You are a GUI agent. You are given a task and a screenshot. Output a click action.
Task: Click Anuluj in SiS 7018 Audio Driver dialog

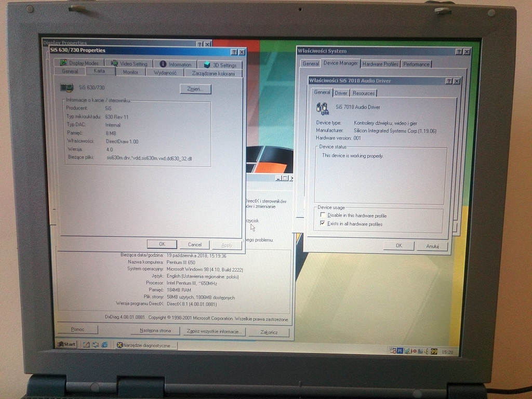tap(432, 246)
